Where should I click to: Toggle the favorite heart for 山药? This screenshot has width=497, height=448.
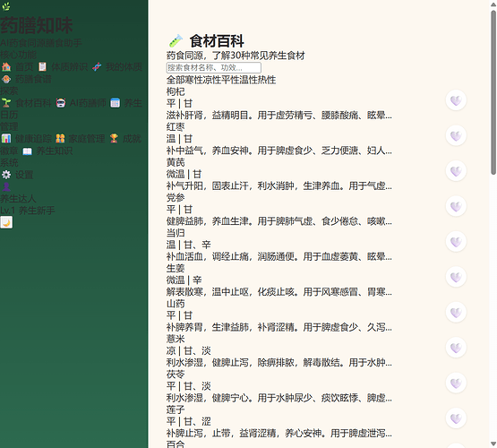point(456,313)
